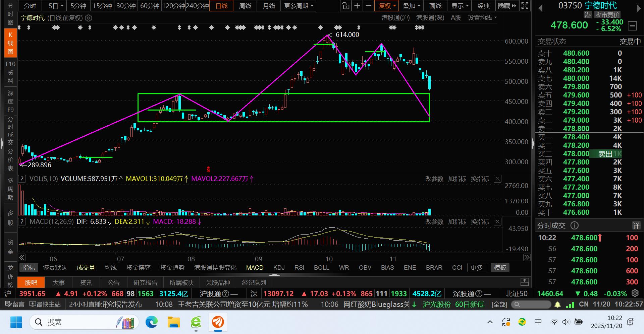Open the VOL indicator help question mark

click(22, 179)
